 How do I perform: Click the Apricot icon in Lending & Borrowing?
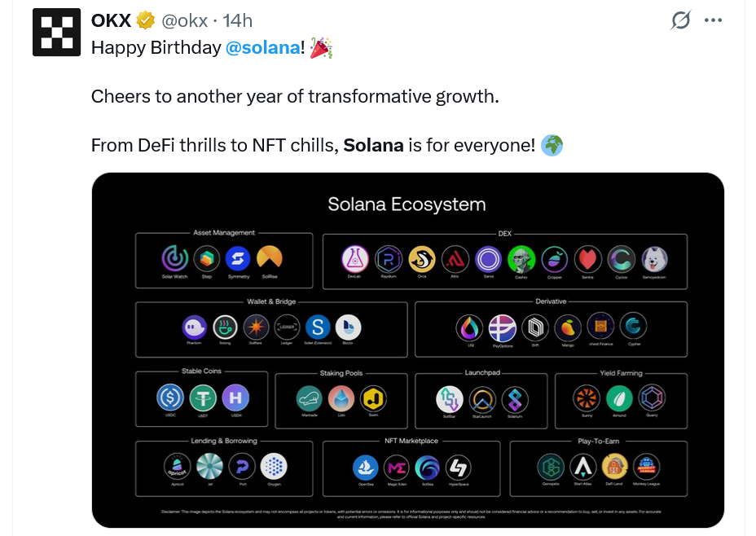pos(175,465)
